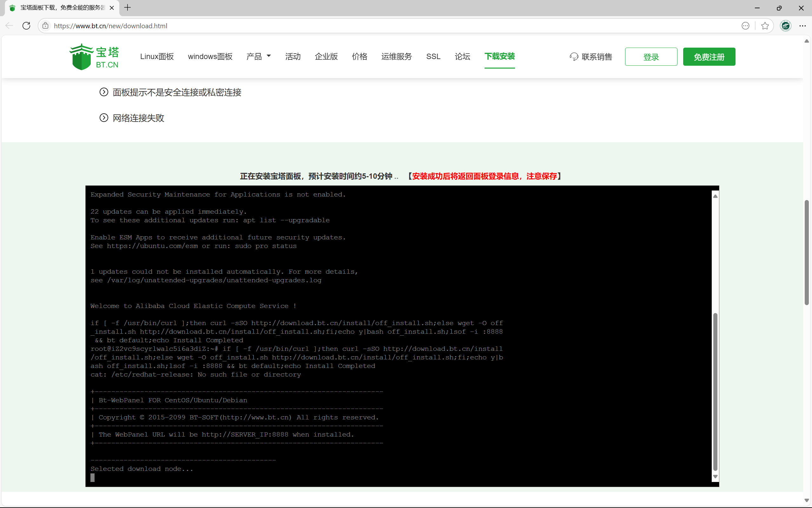
Task: Open browser settings three-dot menu
Action: (802, 26)
